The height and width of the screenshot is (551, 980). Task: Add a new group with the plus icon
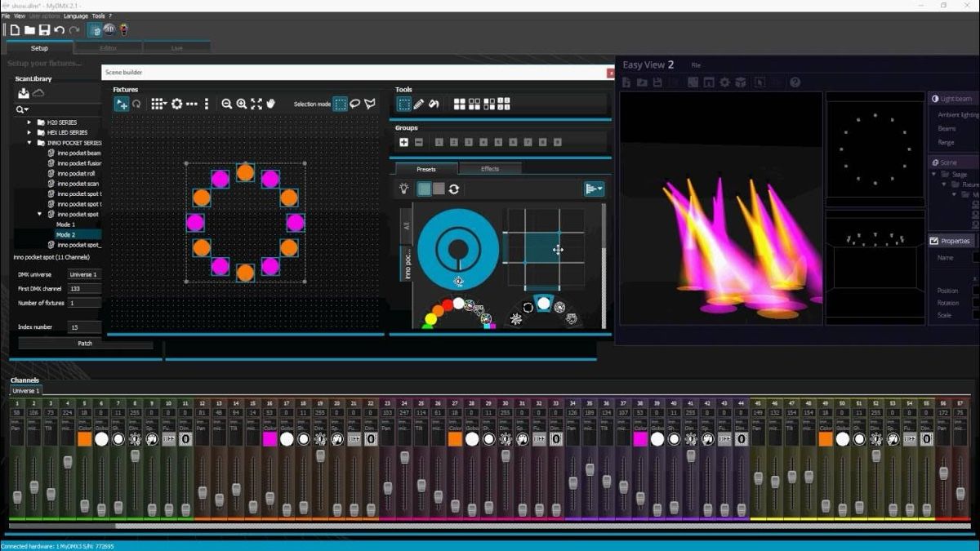point(403,142)
